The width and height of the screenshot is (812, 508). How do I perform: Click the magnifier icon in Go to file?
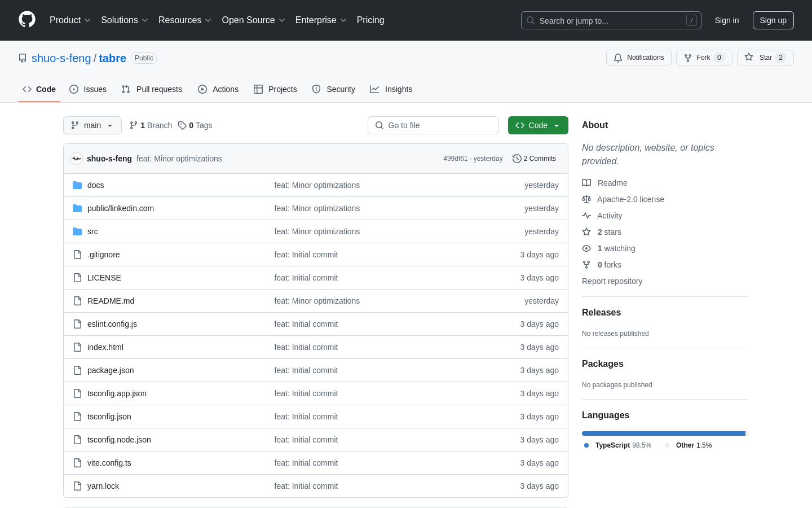click(379, 125)
